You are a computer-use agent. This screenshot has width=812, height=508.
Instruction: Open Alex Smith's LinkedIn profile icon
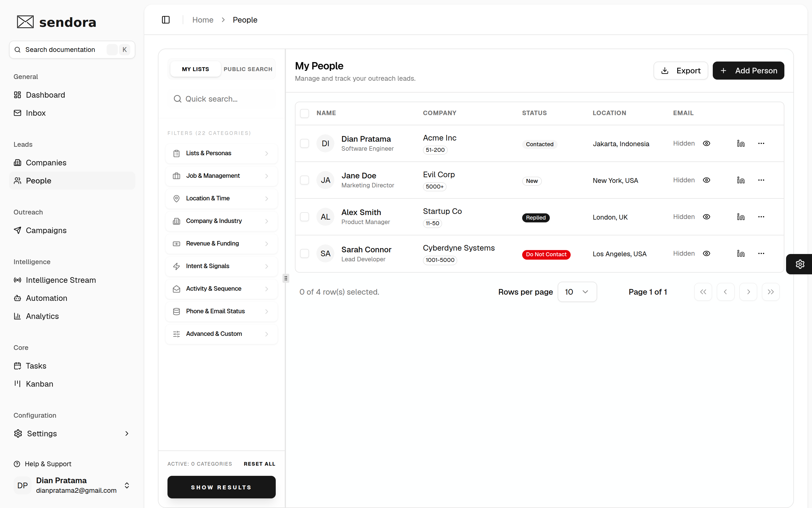pos(741,217)
